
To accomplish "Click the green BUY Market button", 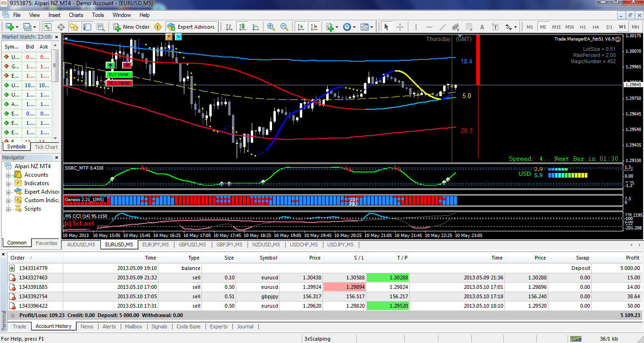I will coord(119,74).
